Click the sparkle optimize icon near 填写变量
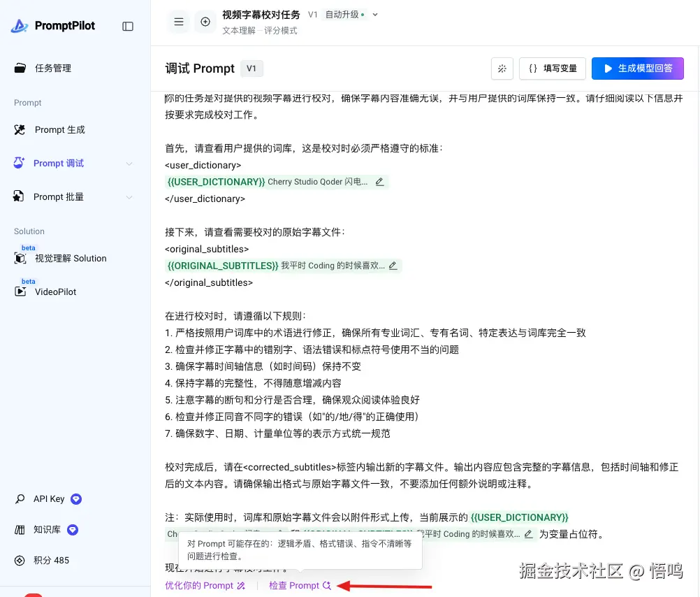This screenshot has width=700, height=597. pos(502,69)
